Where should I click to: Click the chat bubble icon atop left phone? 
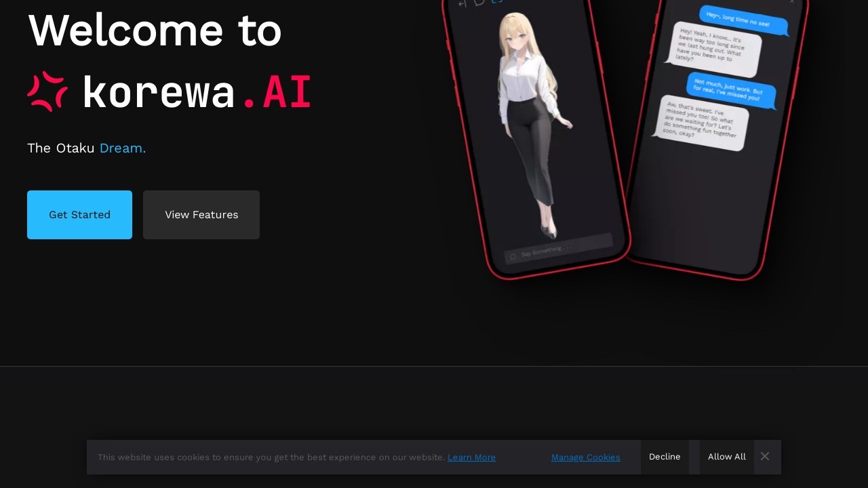click(x=479, y=3)
